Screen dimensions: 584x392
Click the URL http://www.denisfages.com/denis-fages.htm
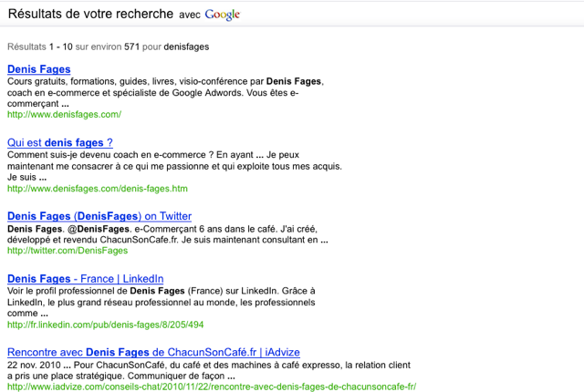coord(98,189)
